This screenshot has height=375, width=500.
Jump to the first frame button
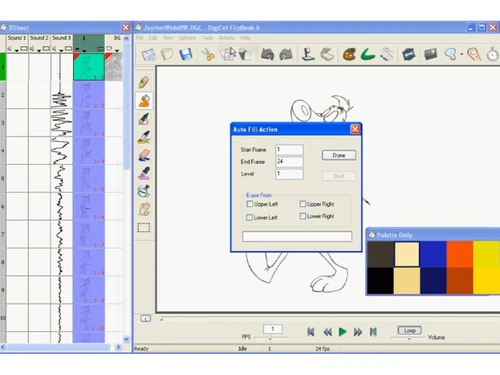(x=311, y=332)
